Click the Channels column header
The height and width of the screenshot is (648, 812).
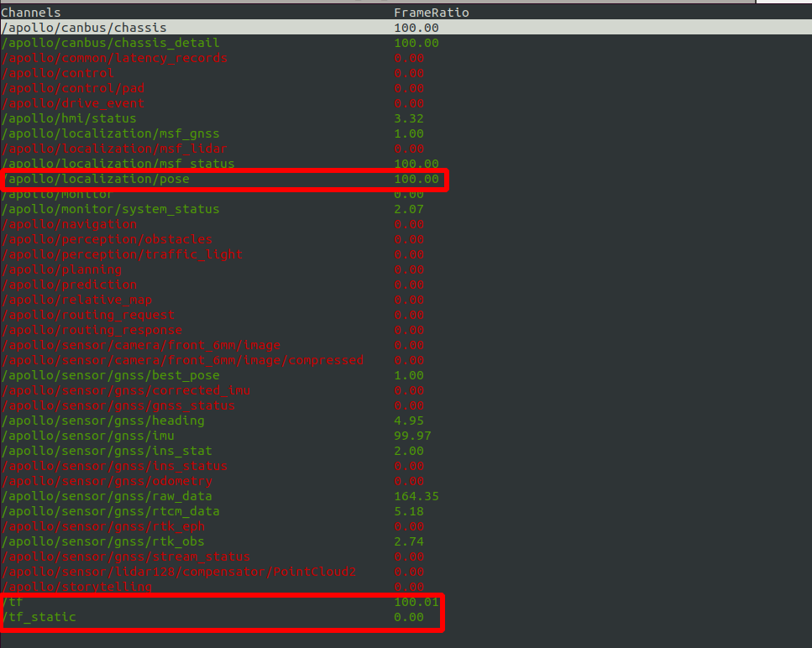30,13
